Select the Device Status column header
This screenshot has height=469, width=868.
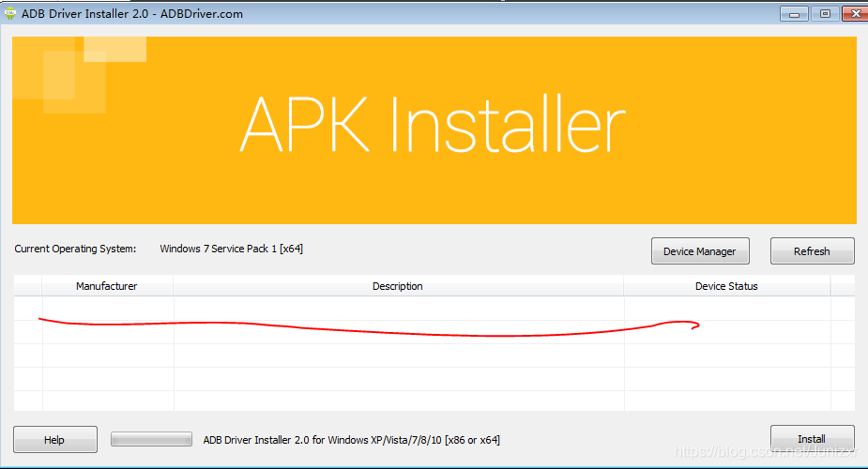pyautogui.click(x=726, y=286)
